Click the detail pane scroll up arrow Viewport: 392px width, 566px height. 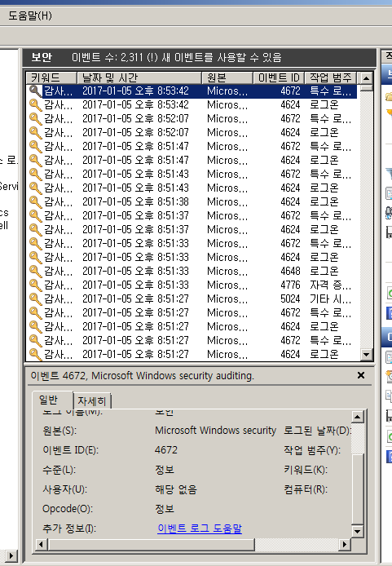(x=358, y=417)
